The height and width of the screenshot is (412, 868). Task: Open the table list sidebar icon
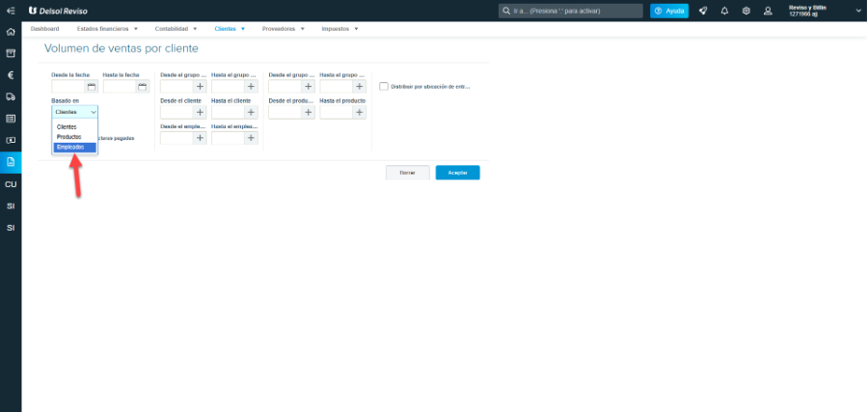click(x=11, y=119)
